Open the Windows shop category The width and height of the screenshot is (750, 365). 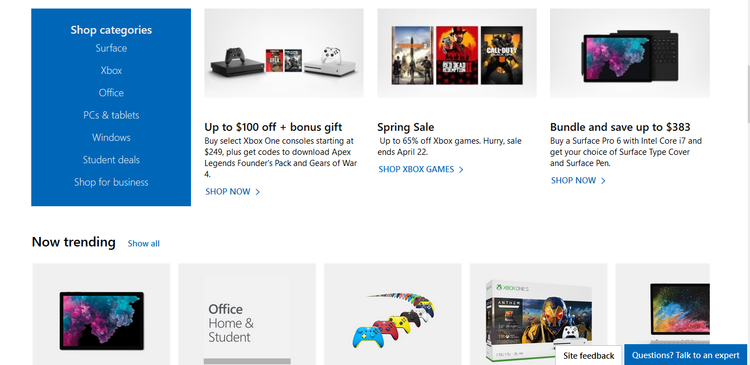111,138
